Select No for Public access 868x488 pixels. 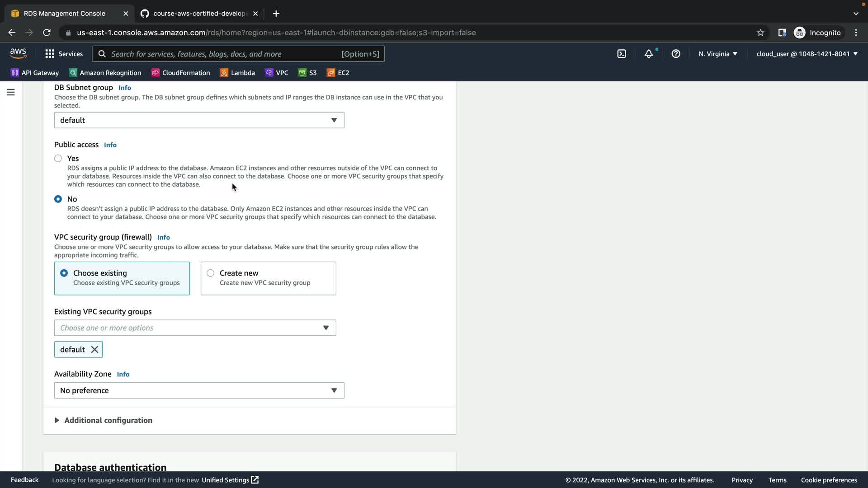(x=58, y=199)
